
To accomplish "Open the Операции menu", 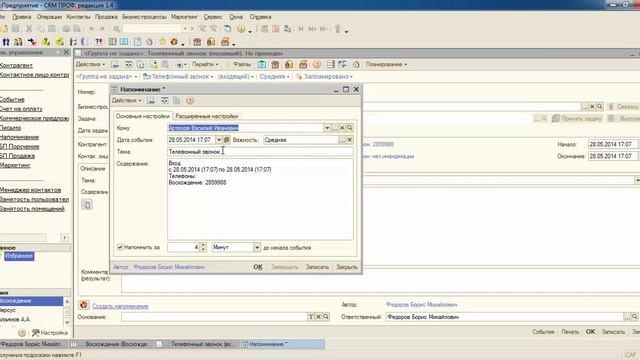I will click(49, 17).
